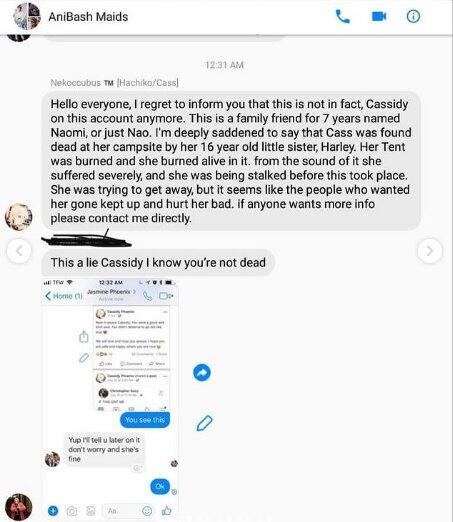
Task: Open the AniBash Maids group avatar
Action: tap(27, 16)
